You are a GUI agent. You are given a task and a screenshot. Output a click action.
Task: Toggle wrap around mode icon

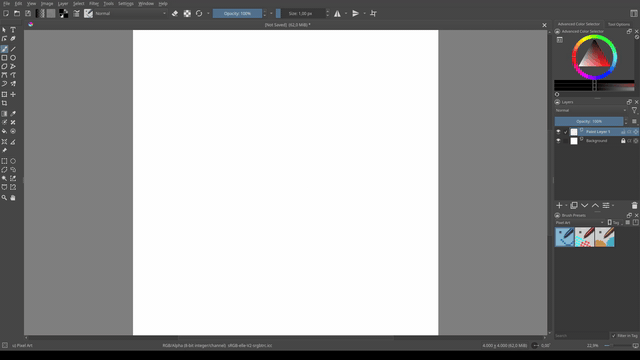point(373,13)
